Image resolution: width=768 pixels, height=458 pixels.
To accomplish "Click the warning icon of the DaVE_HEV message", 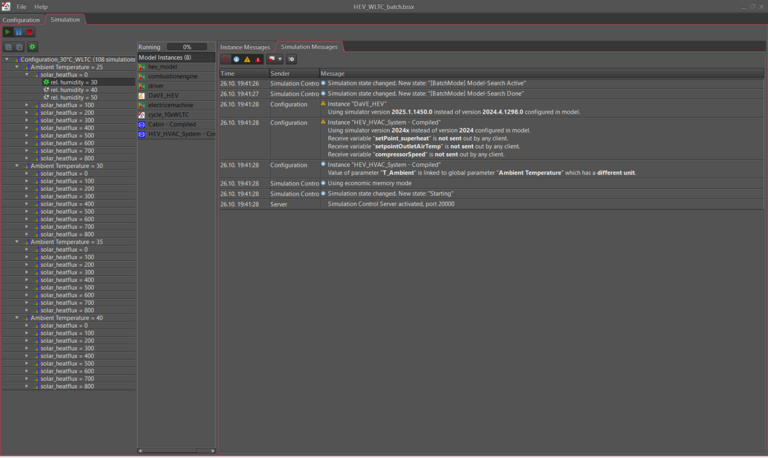I will click(x=323, y=103).
